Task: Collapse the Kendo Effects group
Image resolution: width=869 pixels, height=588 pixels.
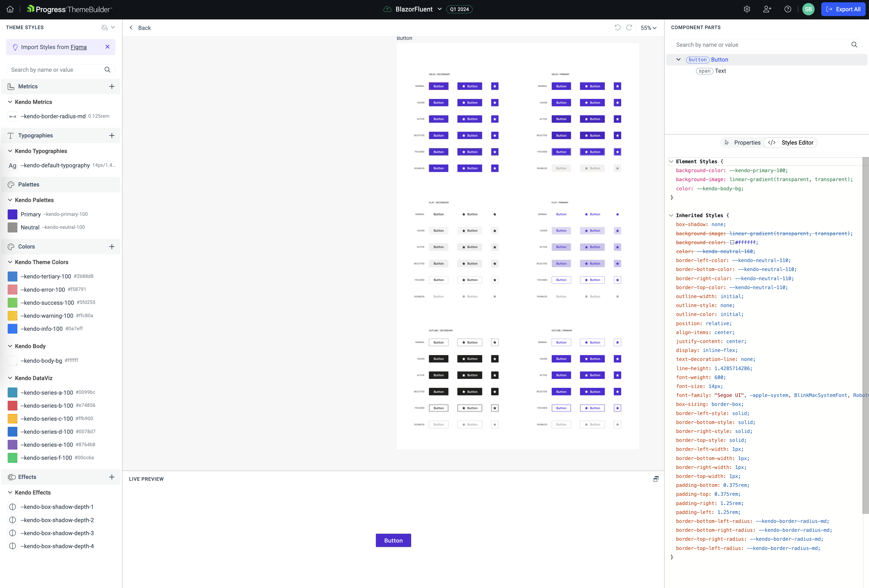Action: pyautogui.click(x=10, y=493)
